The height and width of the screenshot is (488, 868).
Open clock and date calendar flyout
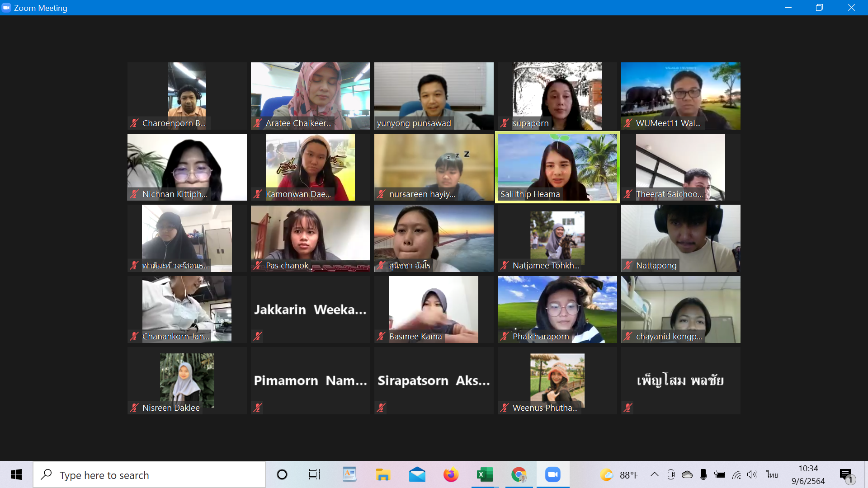pos(808,474)
